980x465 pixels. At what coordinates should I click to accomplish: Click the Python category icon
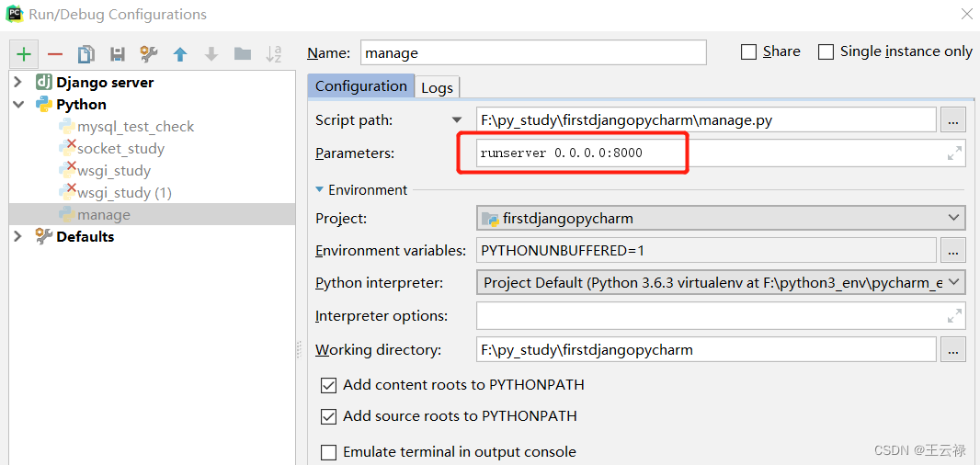(x=44, y=104)
